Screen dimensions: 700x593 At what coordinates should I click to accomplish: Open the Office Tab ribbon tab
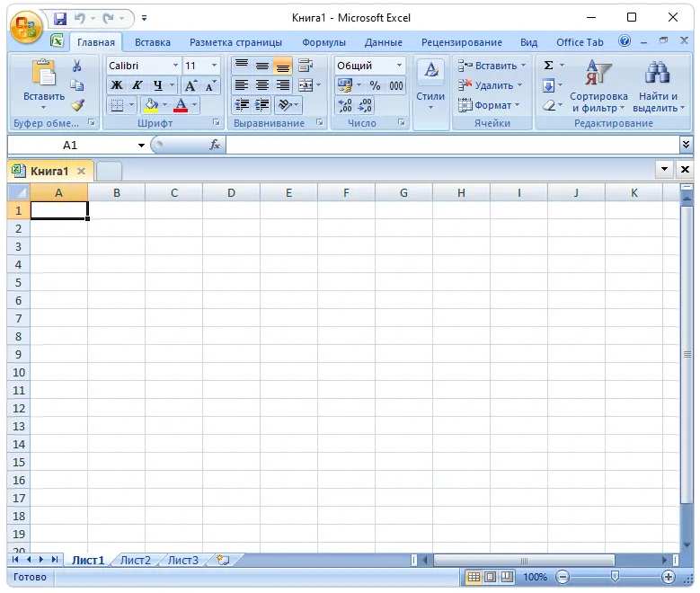tap(580, 42)
